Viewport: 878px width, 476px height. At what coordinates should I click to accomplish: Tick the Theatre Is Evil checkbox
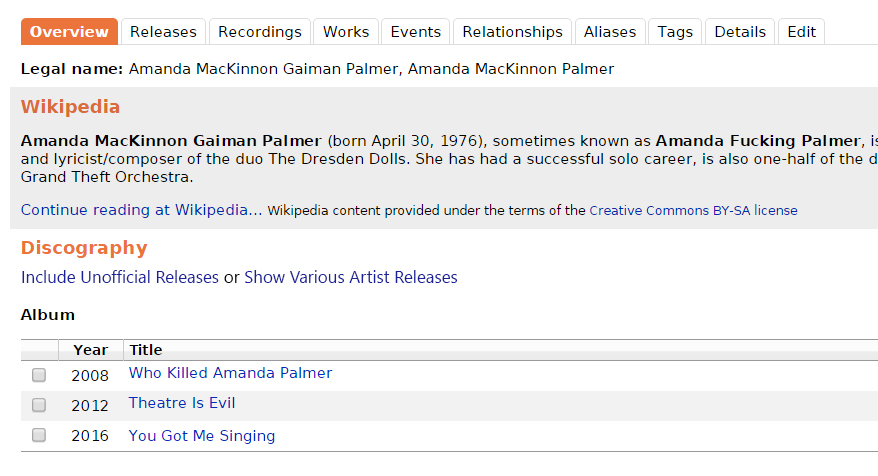click(39, 405)
